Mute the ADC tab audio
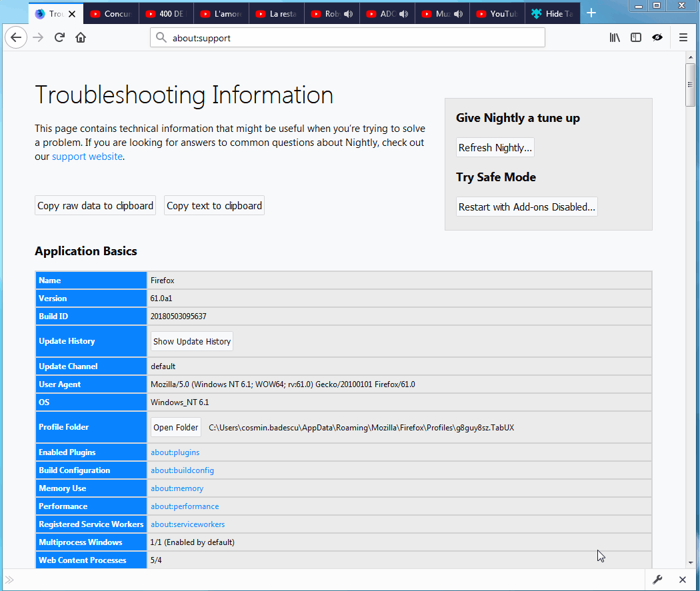Image resolution: width=700 pixels, height=591 pixels. 403,13
